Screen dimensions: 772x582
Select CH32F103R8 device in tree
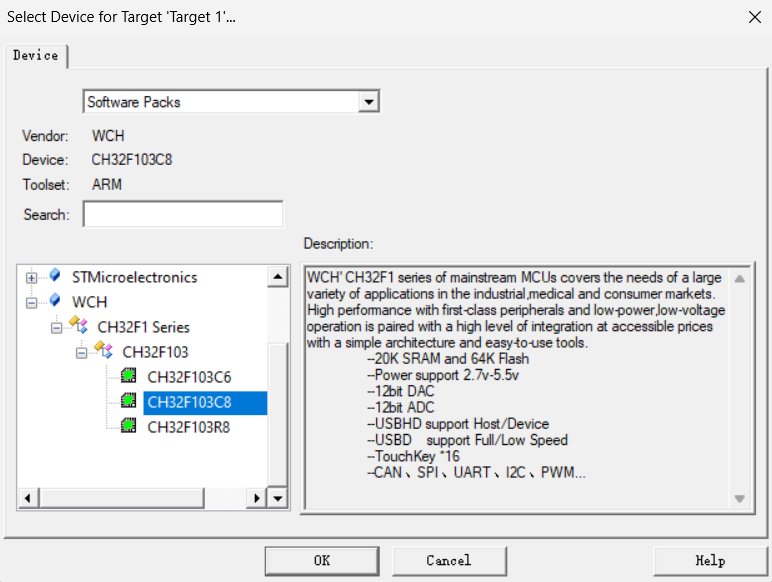(189, 427)
